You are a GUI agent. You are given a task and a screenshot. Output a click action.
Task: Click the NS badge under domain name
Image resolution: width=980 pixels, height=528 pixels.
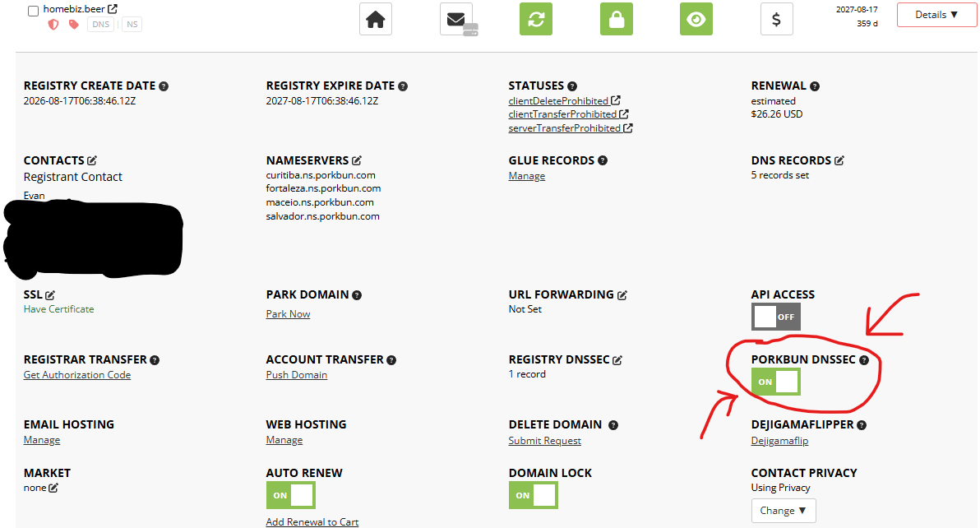click(132, 25)
